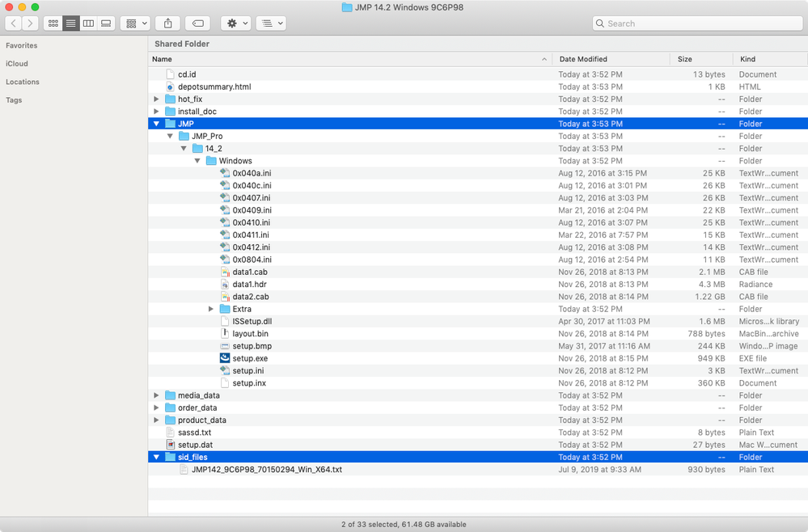Sort by the Date Modified column header
Viewport: 808px width, 532px height.
click(611, 59)
